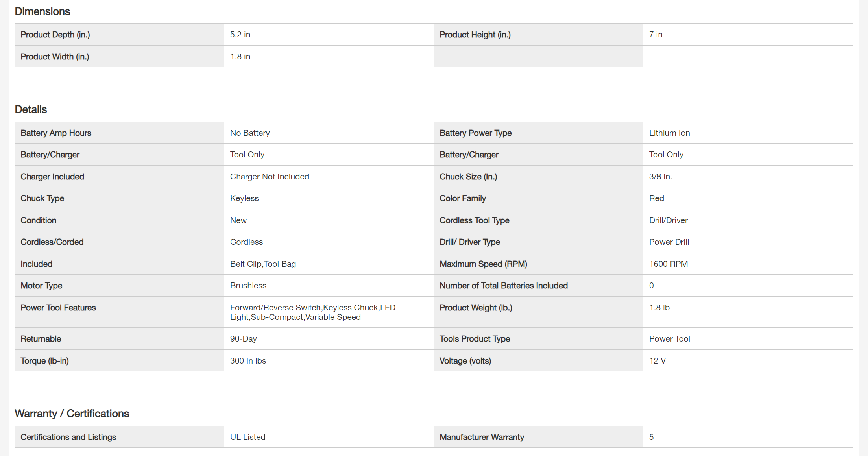This screenshot has width=868, height=456.
Task: Click the Details section heading
Action: pyautogui.click(x=31, y=109)
